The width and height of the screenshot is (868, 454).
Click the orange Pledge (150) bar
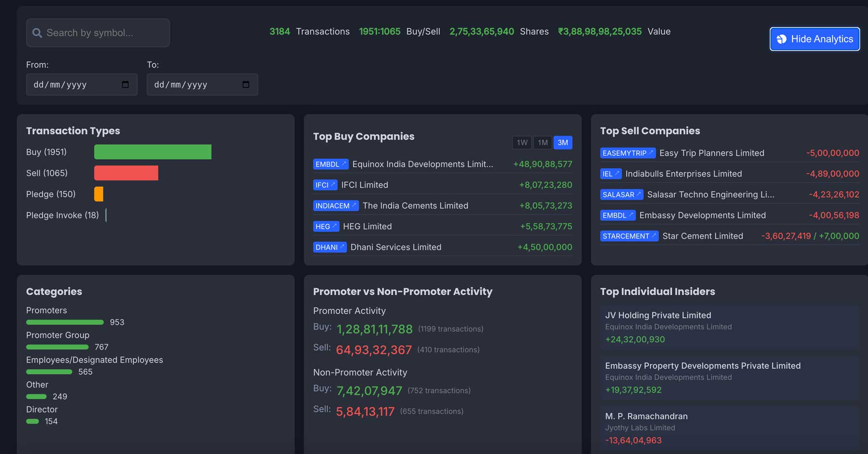99,194
